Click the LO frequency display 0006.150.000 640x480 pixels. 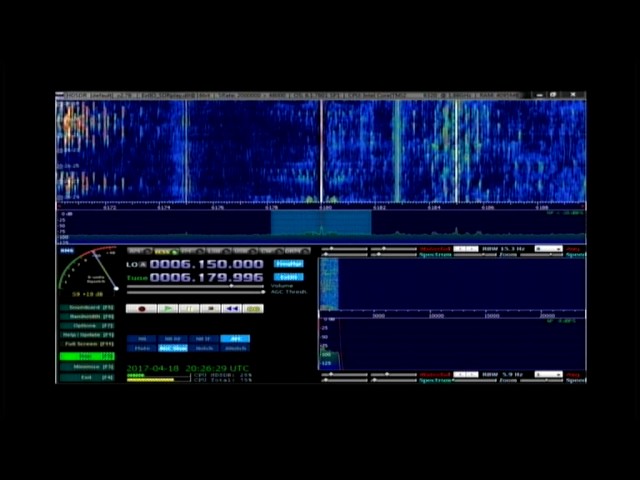(x=207, y=264)
